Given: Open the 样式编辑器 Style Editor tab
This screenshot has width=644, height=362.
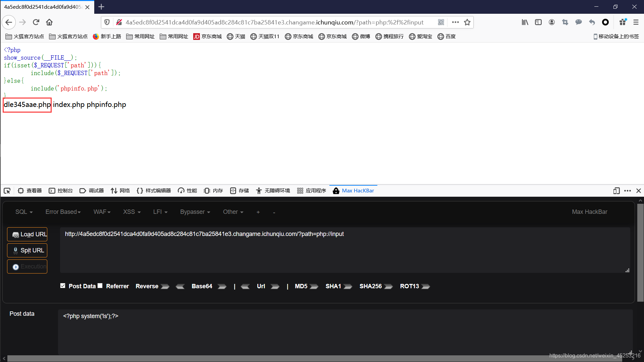Looking at the screenshot, I should pyautogui.click(x=154, y=191).
